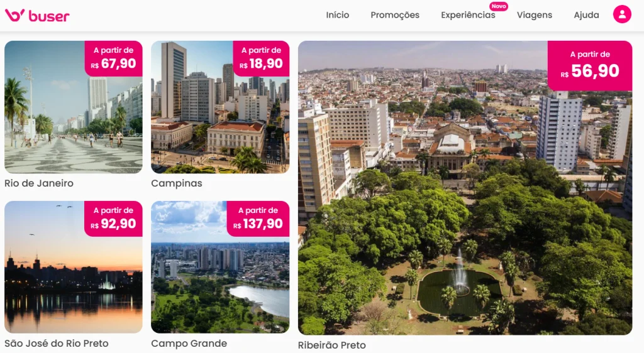
Task: Click the R$ 18,90 price tag
Action: [261, 58]
